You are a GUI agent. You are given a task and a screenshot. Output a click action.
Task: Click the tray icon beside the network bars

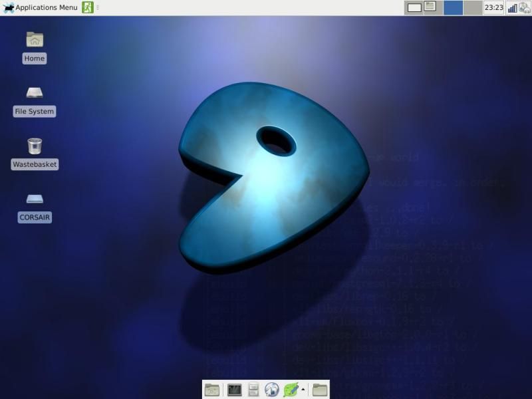point(525,7)
